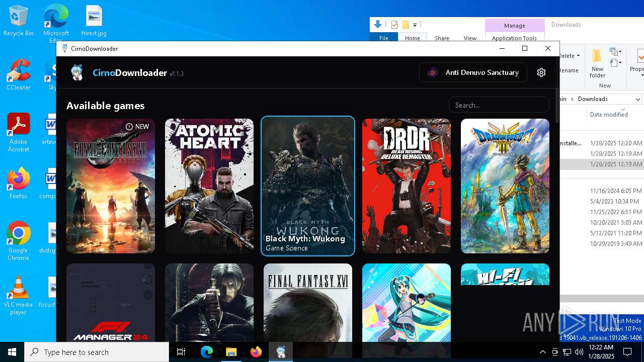Open the Action Center notifications
Screen dimensions: 644x362
tap(627, 352)
